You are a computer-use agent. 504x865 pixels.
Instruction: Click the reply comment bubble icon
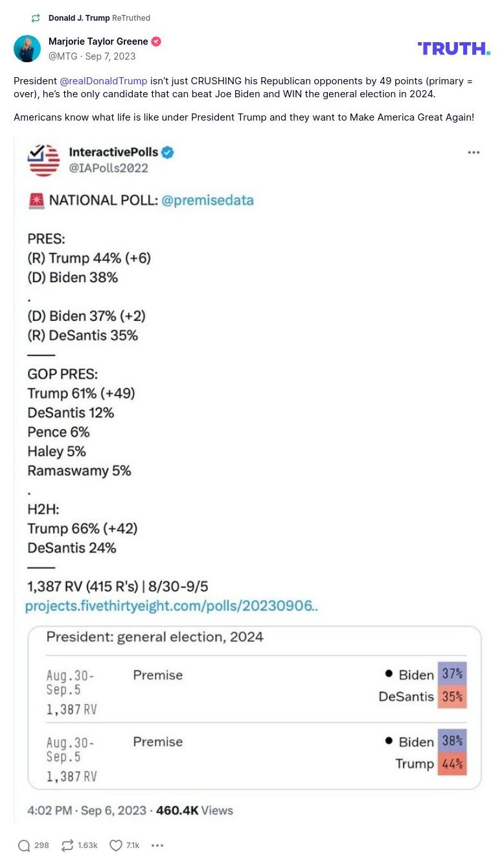click(25, 846)
